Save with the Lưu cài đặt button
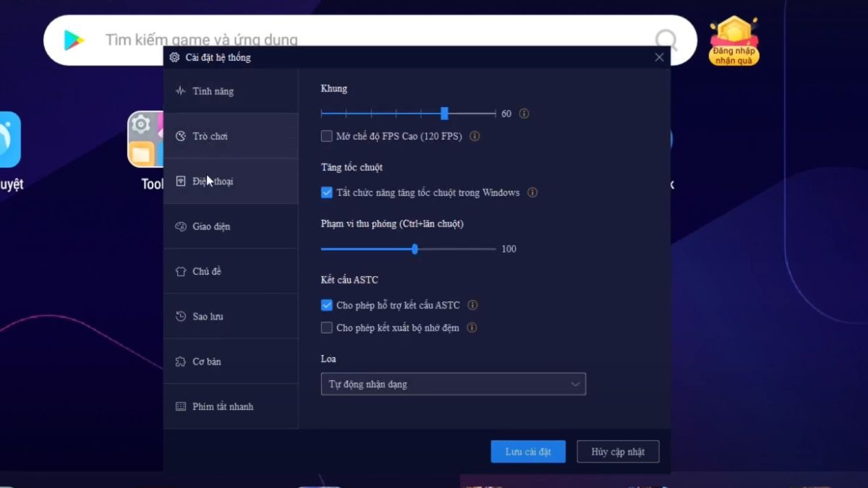Image resolution: width=868 pixels, height=488 pixels. (x=528, y=452)
